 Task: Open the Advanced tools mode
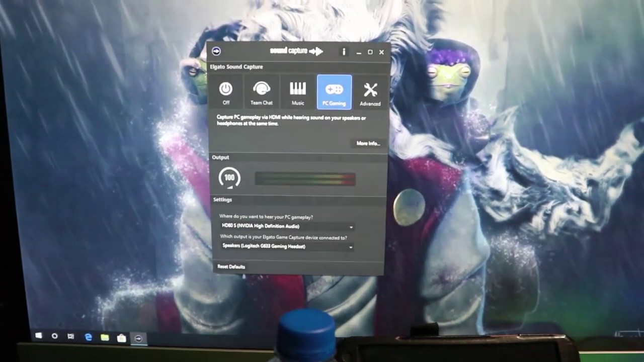[x=370, y=93]
